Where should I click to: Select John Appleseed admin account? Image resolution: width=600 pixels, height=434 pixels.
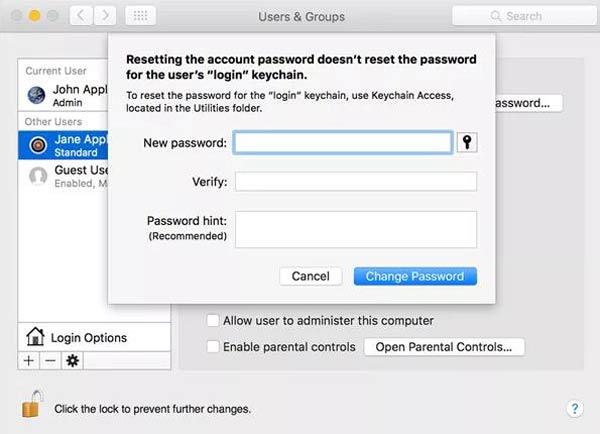pos(63,95)
